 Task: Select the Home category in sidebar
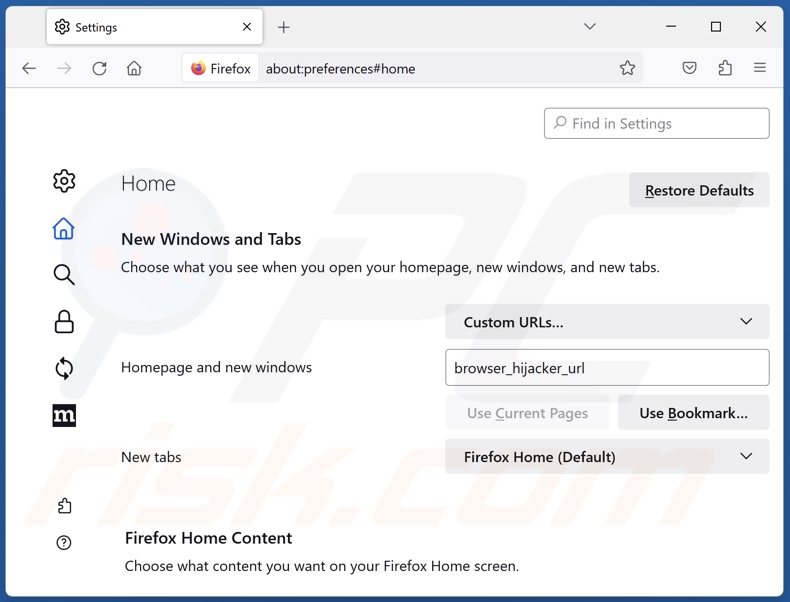click(64, 228)
